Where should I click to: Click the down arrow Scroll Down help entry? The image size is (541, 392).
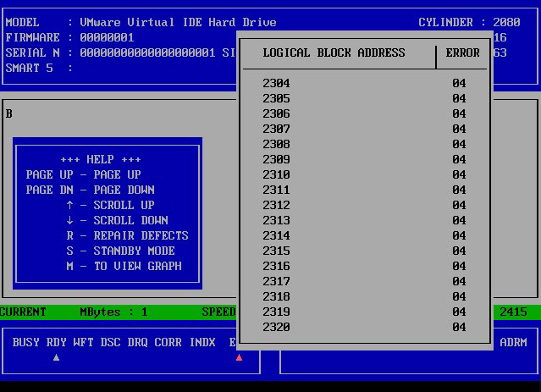110,220
